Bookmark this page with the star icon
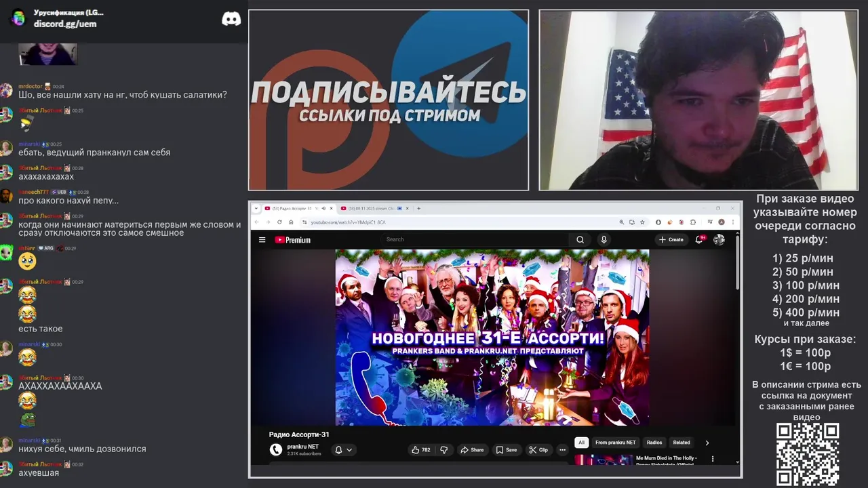 642,222
